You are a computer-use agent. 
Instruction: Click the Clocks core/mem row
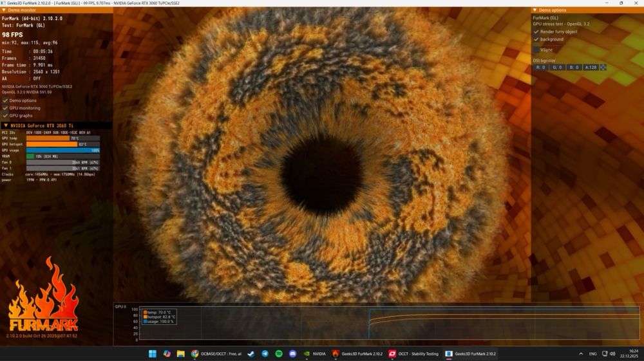click(x=48, y=174)
